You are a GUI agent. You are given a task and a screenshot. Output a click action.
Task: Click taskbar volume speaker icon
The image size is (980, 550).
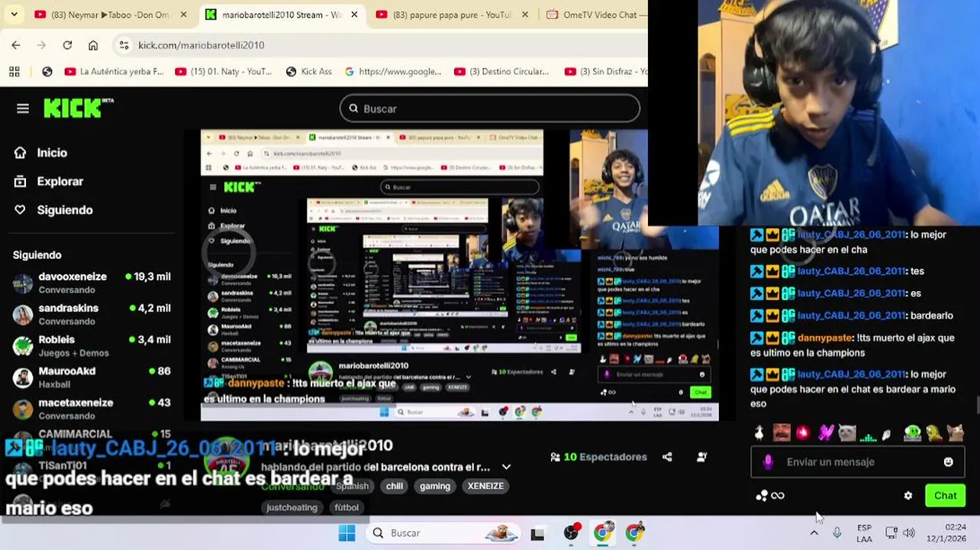point(909,533)
